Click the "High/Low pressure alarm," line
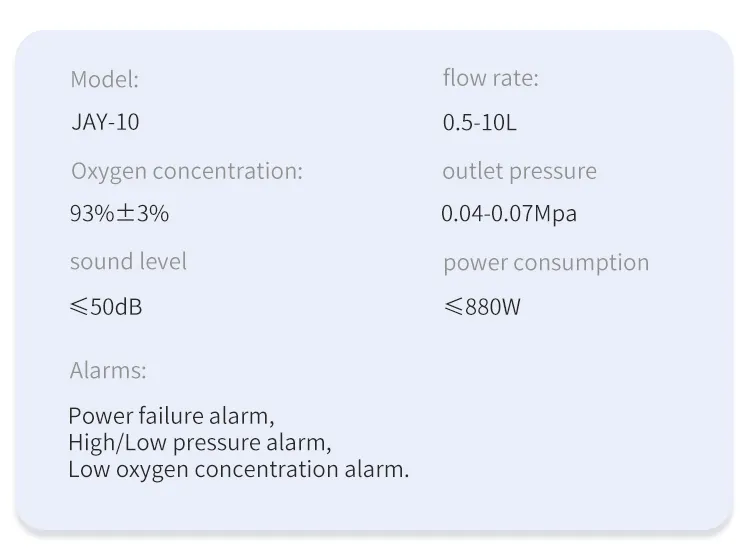The width and height of the screenshot is (750, 557). 200,442
